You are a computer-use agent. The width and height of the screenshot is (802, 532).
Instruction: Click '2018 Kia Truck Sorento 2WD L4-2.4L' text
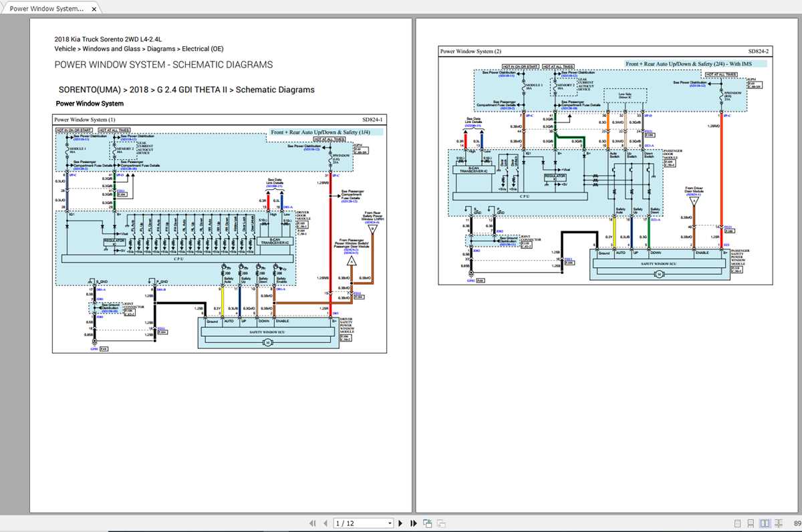[108, 39]
